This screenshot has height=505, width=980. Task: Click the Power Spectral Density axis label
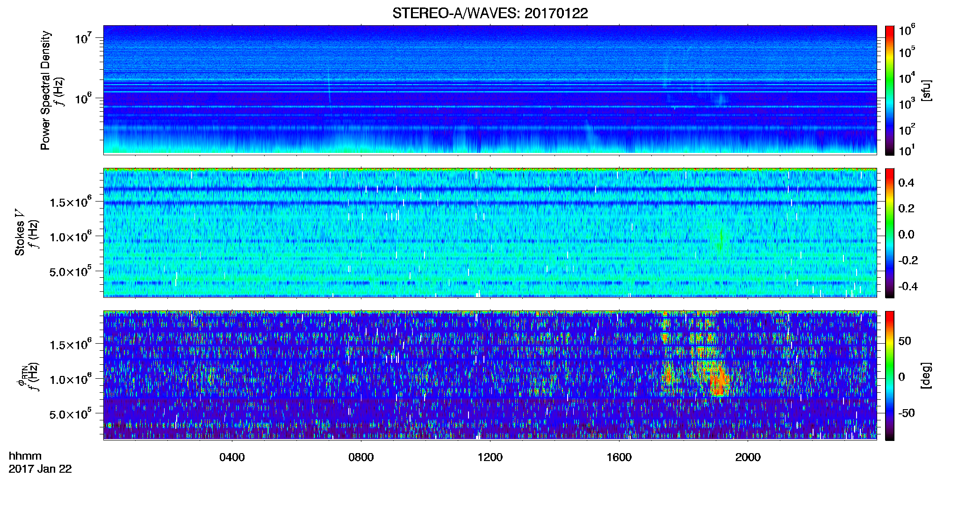pos(45,90)
